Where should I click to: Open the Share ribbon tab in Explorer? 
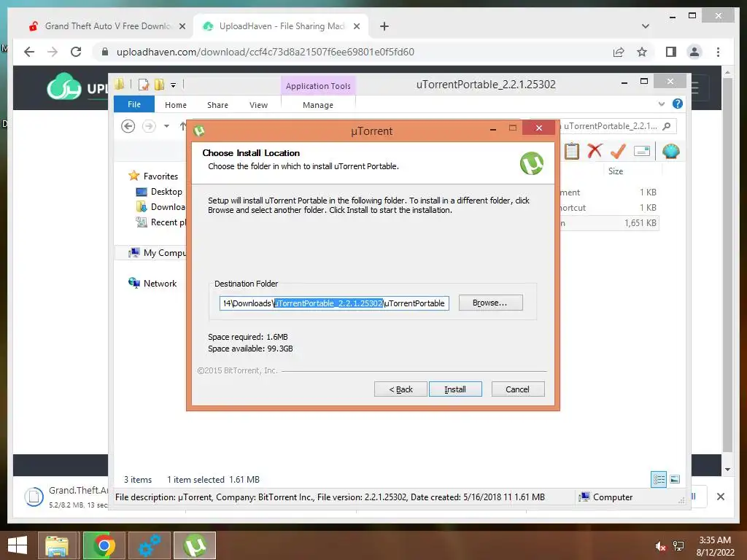217,105
